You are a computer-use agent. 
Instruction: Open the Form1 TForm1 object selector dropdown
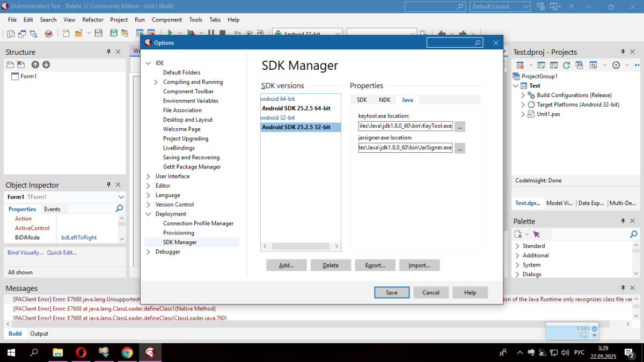[x=121, y=197]
